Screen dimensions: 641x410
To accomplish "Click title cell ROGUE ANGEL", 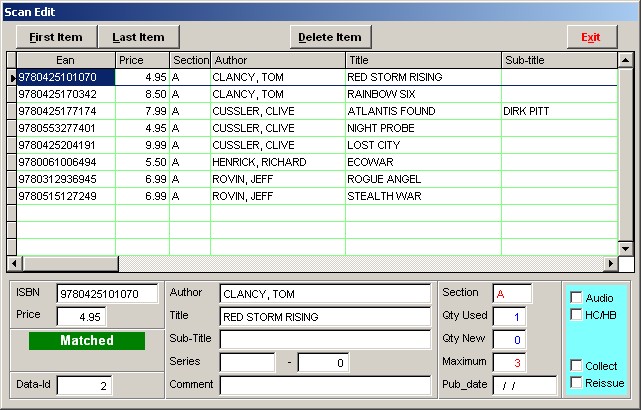I will (424, 179).
